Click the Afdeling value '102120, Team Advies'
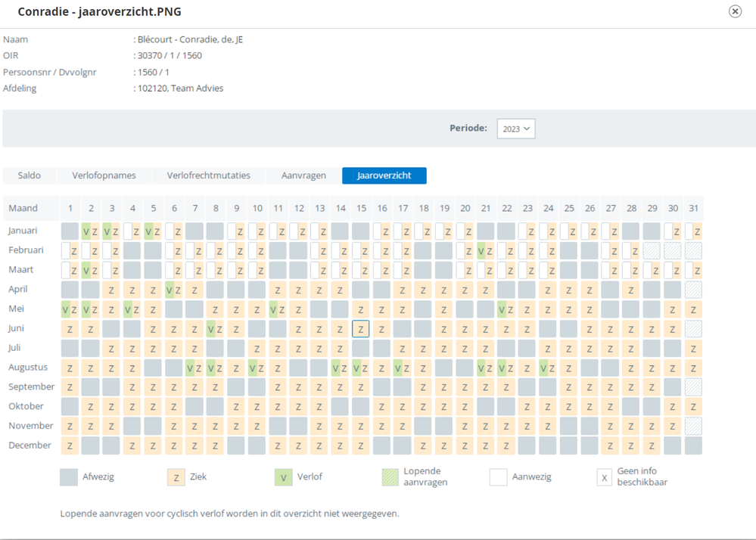Viewport: 756px width, 540px height. point(180,88)
